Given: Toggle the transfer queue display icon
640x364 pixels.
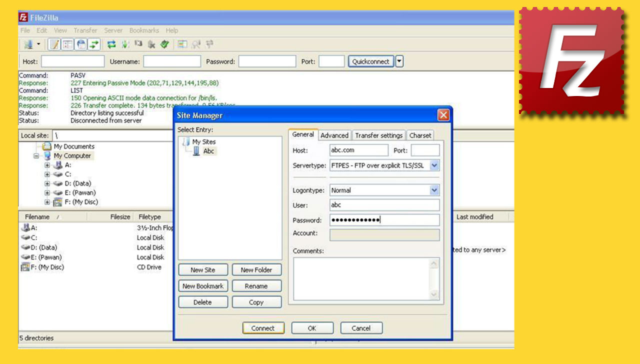Looking at the screenshot, I should coord(94,44).
